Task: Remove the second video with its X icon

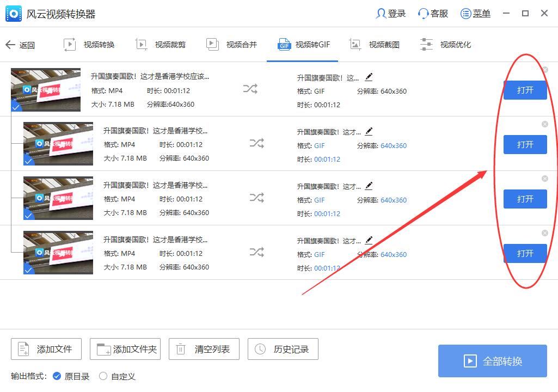Action: [x=545, y=124]
